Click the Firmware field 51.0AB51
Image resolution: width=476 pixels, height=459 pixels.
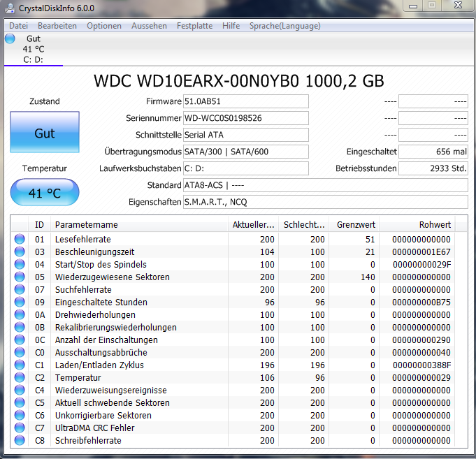tap(246, 101)
